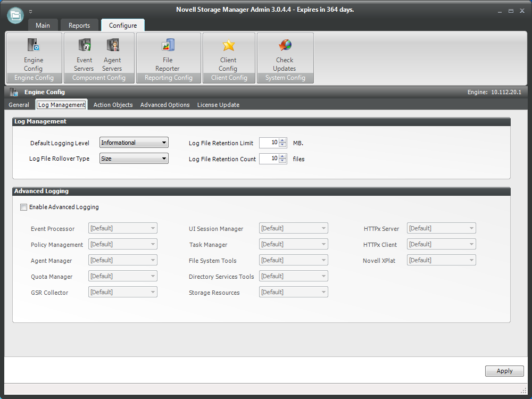
Task: Open UI Session Manager logging dropdown
Action: pyautogui.click(x=294, y=228)
